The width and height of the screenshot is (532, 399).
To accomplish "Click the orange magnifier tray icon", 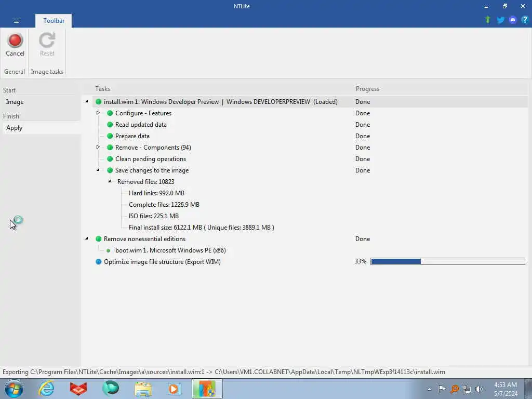I will pos(455,389).
